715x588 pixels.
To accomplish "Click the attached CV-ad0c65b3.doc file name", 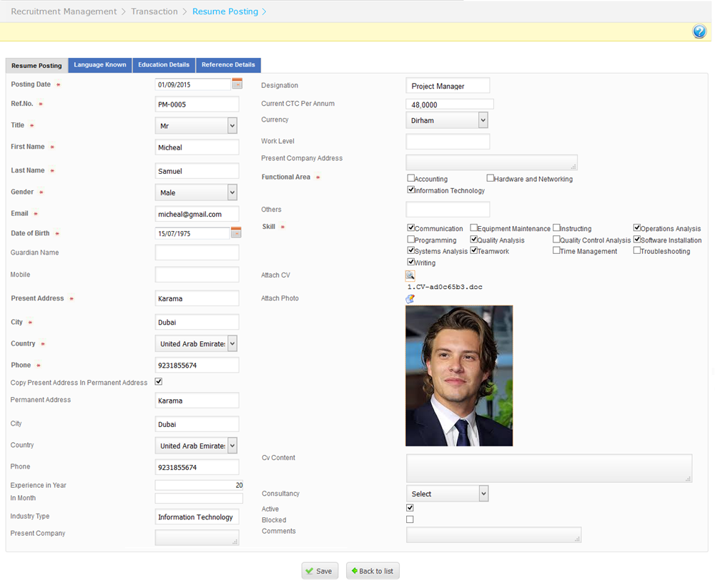I will pos(445,287).
